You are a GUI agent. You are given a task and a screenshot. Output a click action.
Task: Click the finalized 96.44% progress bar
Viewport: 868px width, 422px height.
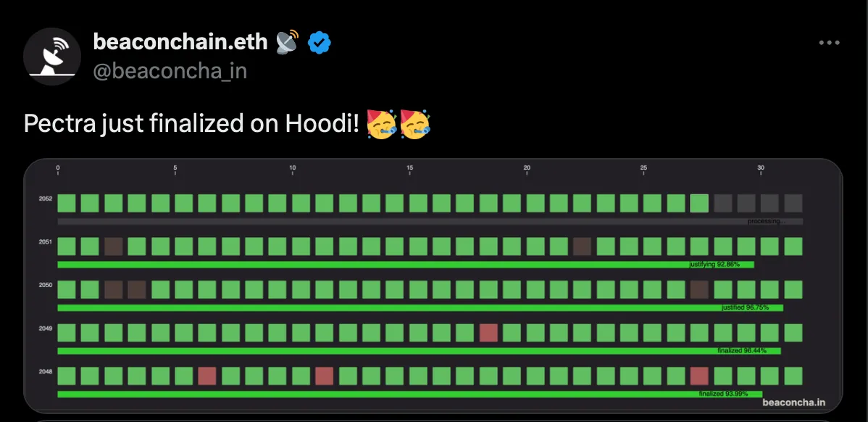click(419, 351)
